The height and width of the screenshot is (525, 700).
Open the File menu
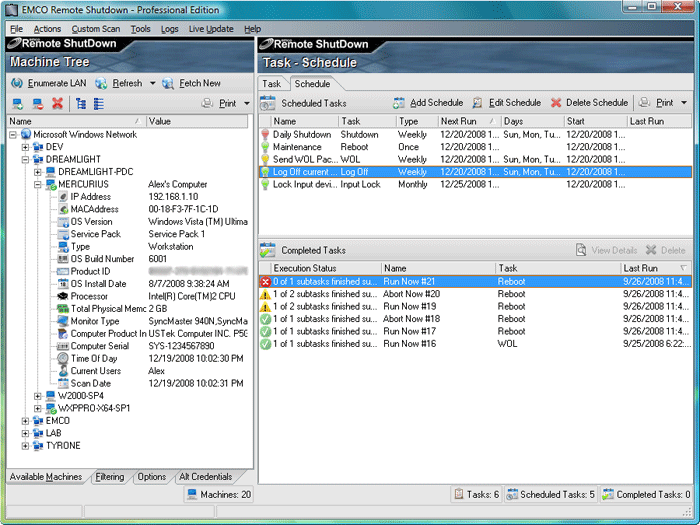(x=17, y=29)
